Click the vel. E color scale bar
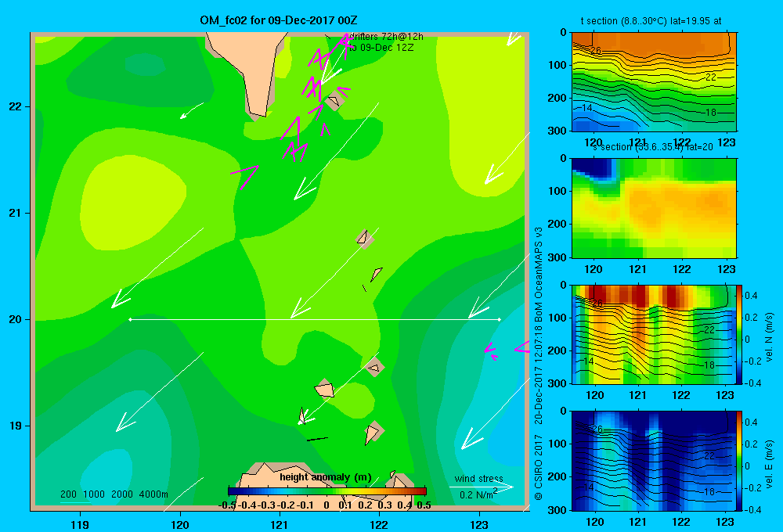 739,461
